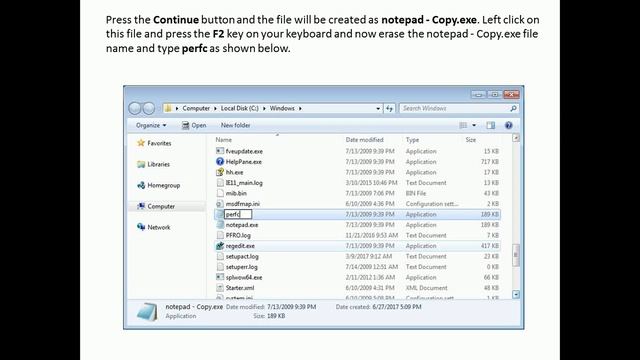Click inside the perfc rename text box
This screenshot has height=360, width=640.
click(x=238, y=214)
